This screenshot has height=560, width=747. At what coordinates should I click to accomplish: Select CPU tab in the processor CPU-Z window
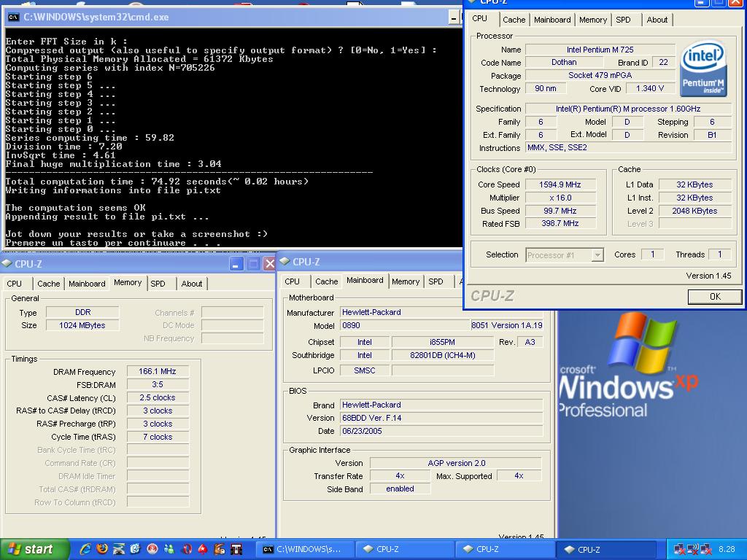[479, 19]
